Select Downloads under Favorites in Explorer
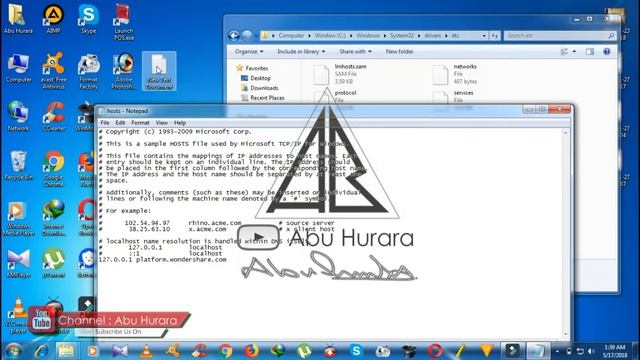640x360 pixels. point(260,88)
